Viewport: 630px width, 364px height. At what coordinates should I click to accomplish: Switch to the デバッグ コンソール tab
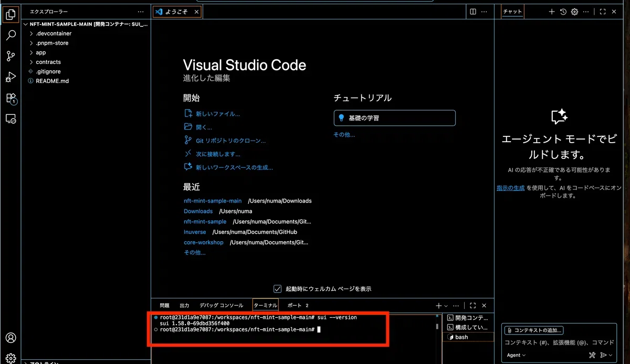coord(221,305)
